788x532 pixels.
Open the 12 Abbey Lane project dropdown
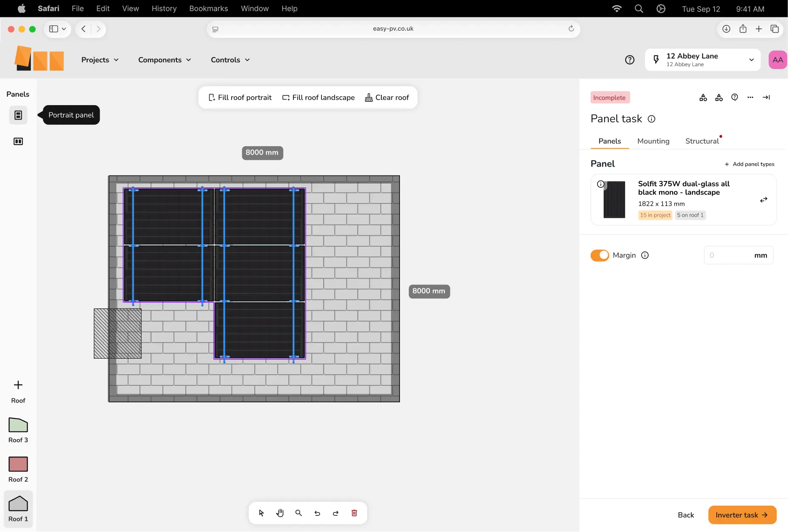point(703,60)
